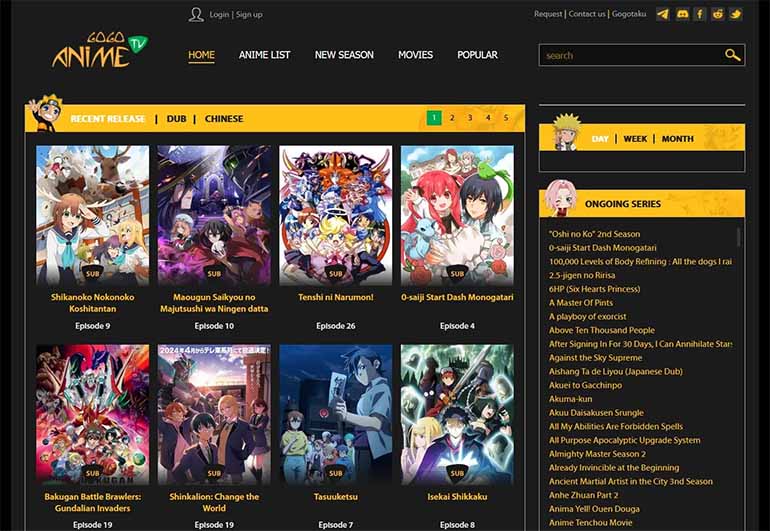The height and width of the screenshot is (531, 770).
Task: Click the user profile icon
Action: pos(196,14)
